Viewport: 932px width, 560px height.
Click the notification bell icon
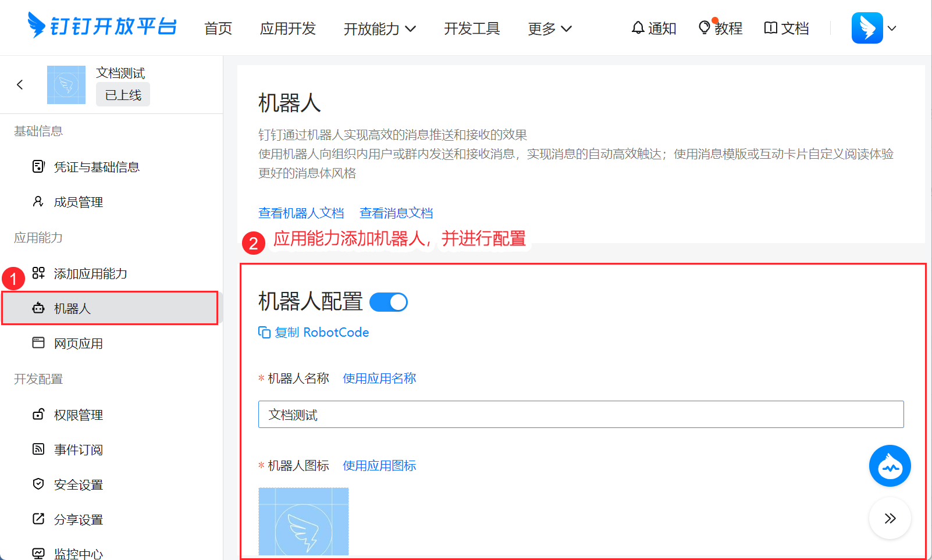point(638,28)
